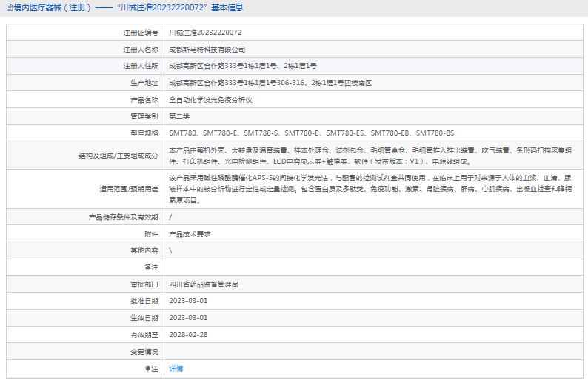588x383 pixels.
Task: Open the 详情 link in the 注 row
Action: point(176,369)
